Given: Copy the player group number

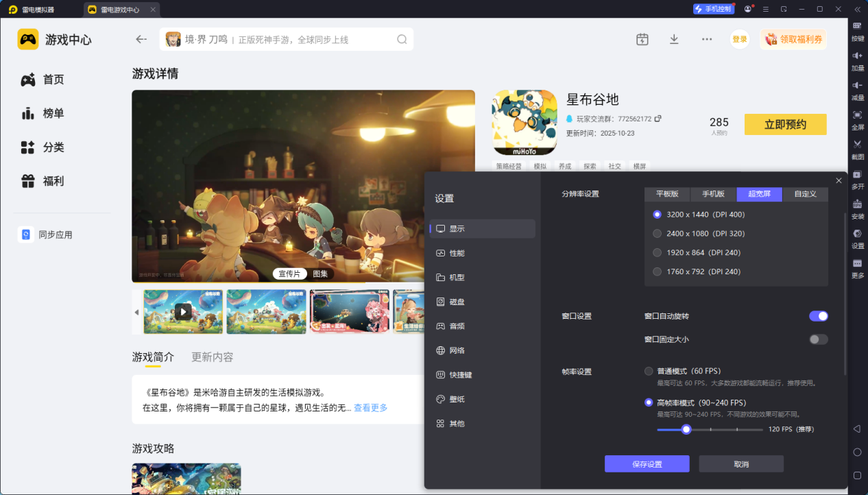Looking at the screenshot, I should (658, 119).
